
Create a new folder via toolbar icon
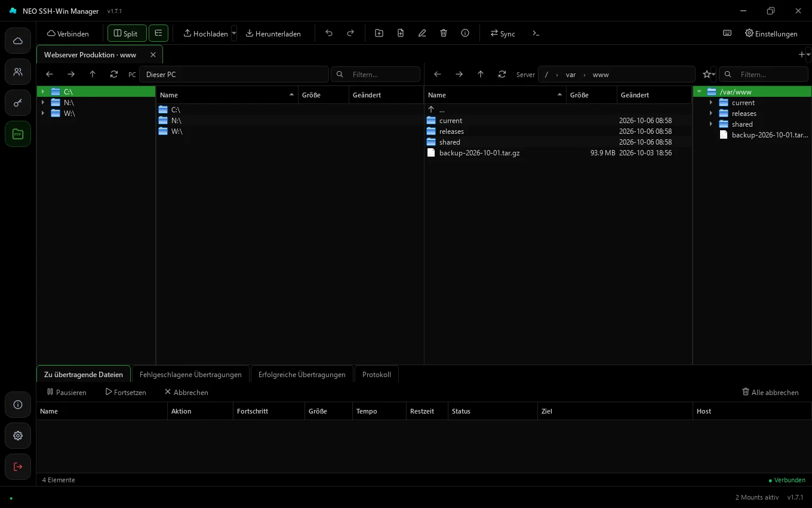click(379, 33)
